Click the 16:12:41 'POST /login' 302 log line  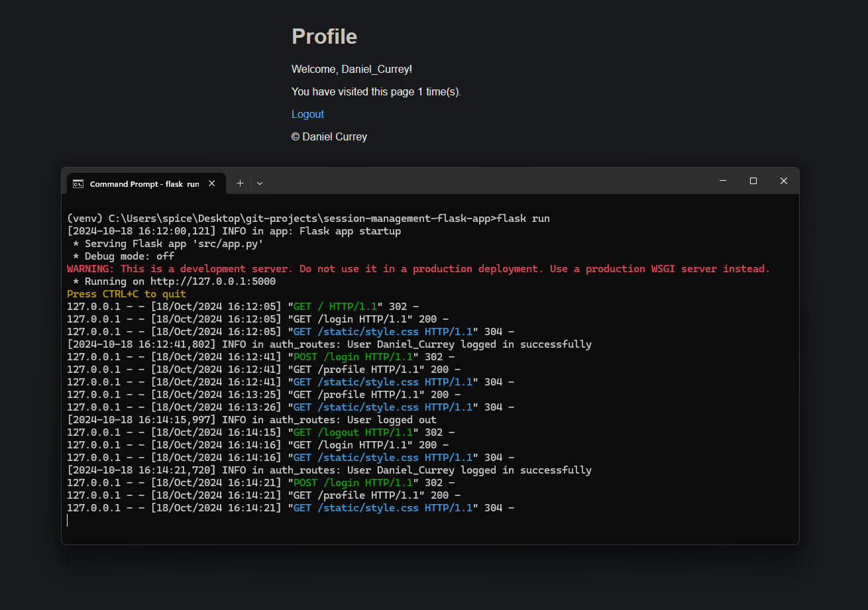click(x=260, y=357)
